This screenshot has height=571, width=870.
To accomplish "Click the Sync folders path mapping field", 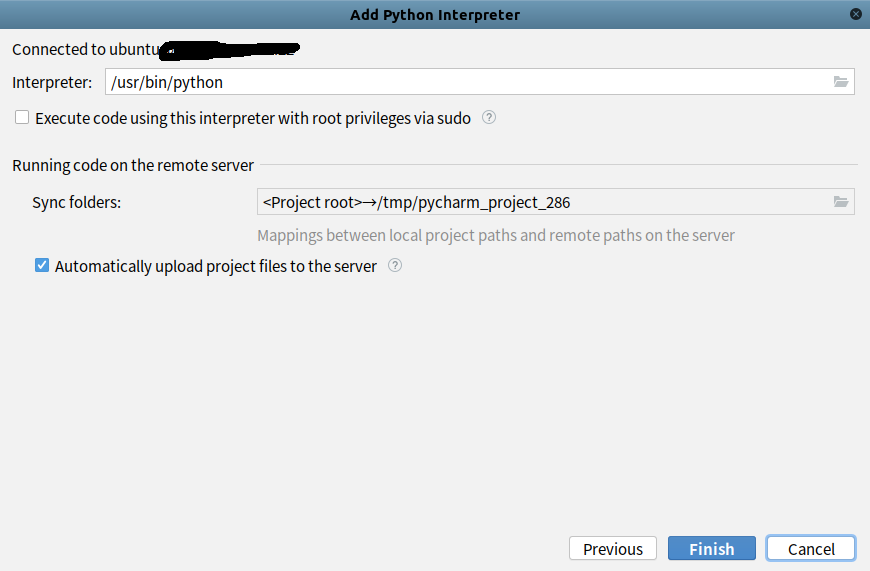I will point(540,202).
